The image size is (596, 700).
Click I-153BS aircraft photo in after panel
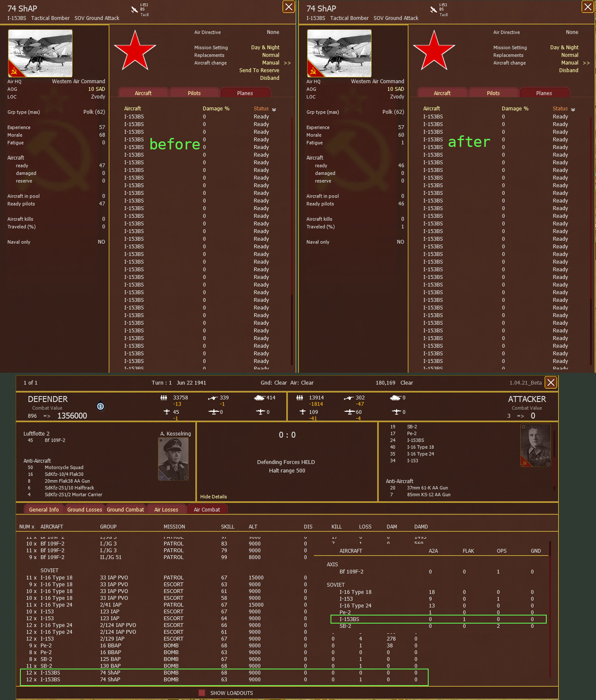(339, 53)
